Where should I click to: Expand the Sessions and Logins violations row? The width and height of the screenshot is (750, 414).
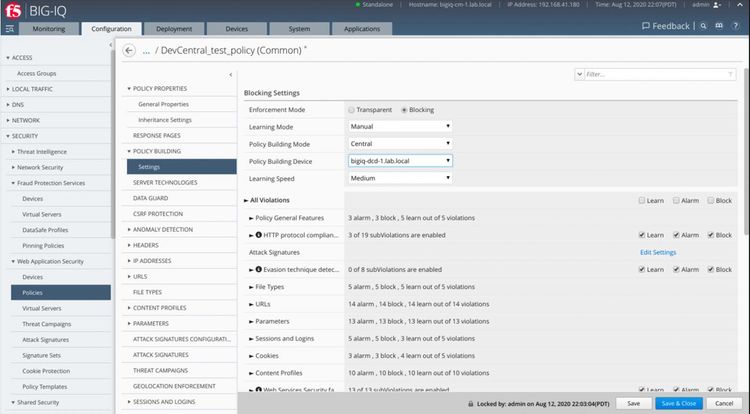(x=251, y=338)
